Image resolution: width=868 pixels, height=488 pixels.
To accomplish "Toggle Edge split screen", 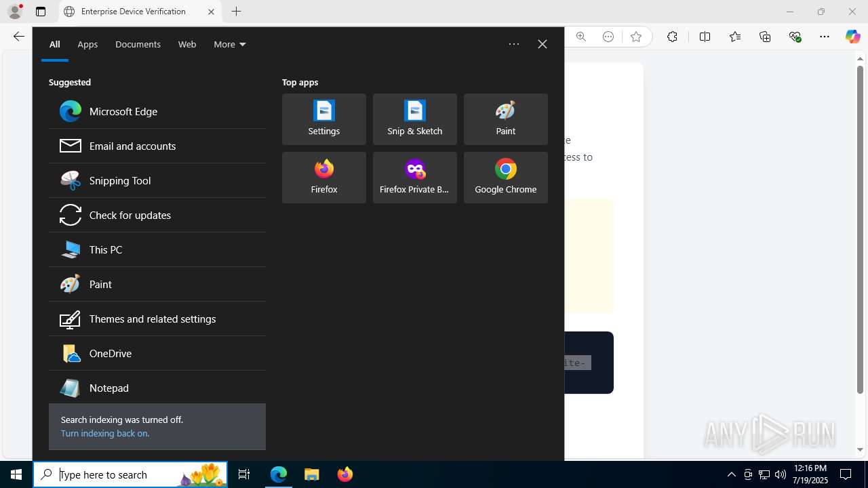I will 705,37.
